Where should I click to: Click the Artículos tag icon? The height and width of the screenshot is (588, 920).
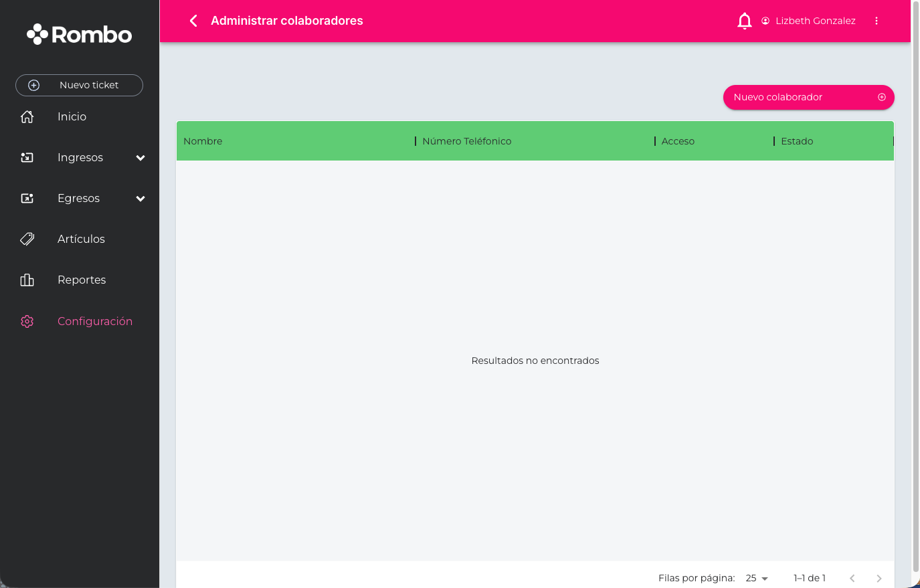[27, 239]
